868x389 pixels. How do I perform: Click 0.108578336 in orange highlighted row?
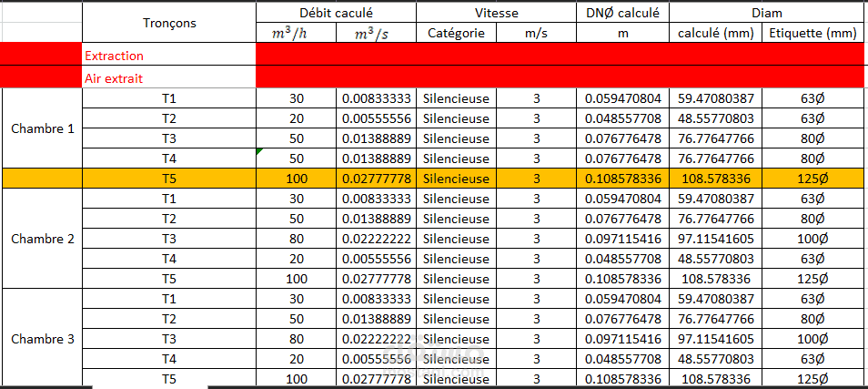622,179
